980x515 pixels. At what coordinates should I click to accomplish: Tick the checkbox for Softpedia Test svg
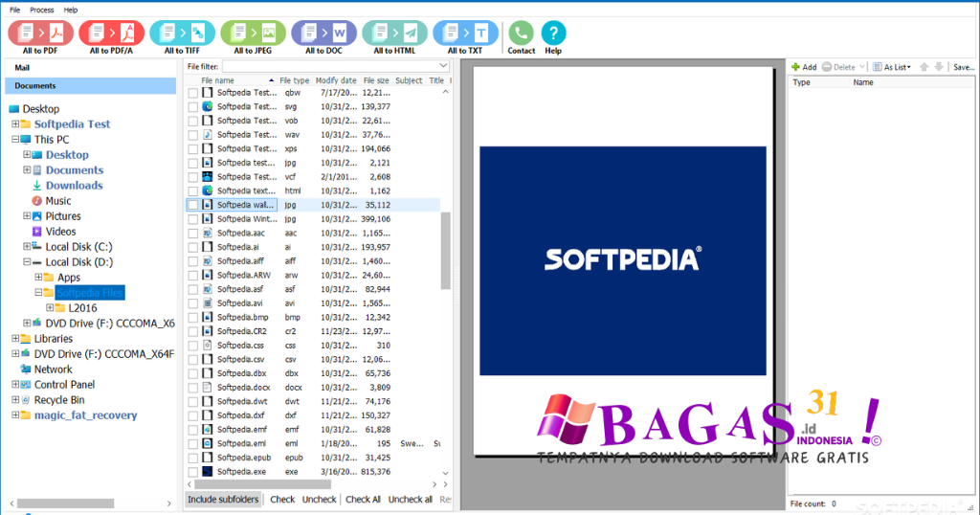(193, 107)
